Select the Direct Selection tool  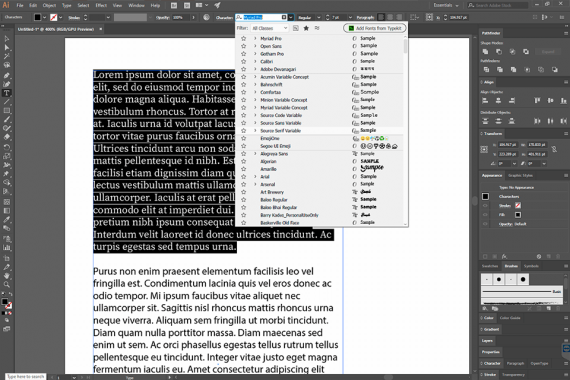(7, 48)
